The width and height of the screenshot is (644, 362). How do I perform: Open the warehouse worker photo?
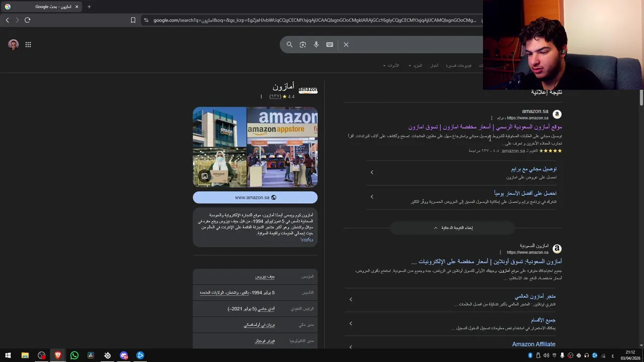pyautogui.click(x=219, y=167)
